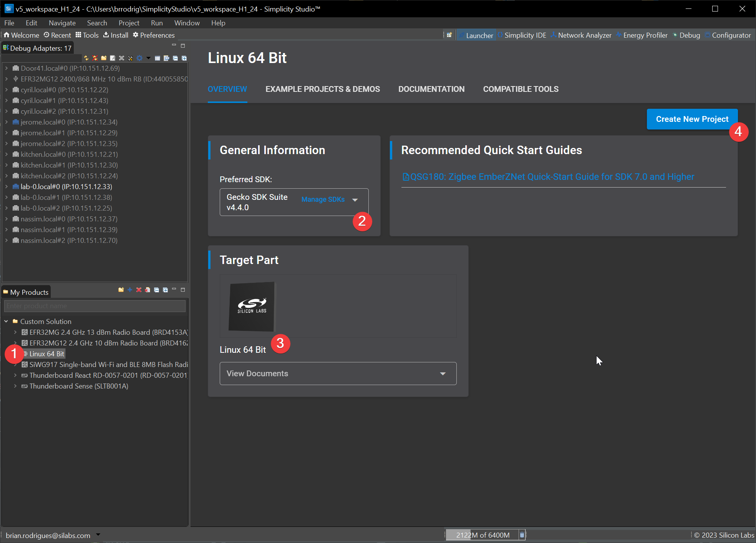Click the list view icon in Debug Adapters toolbar
756x543 pixels.
(157, 58)
